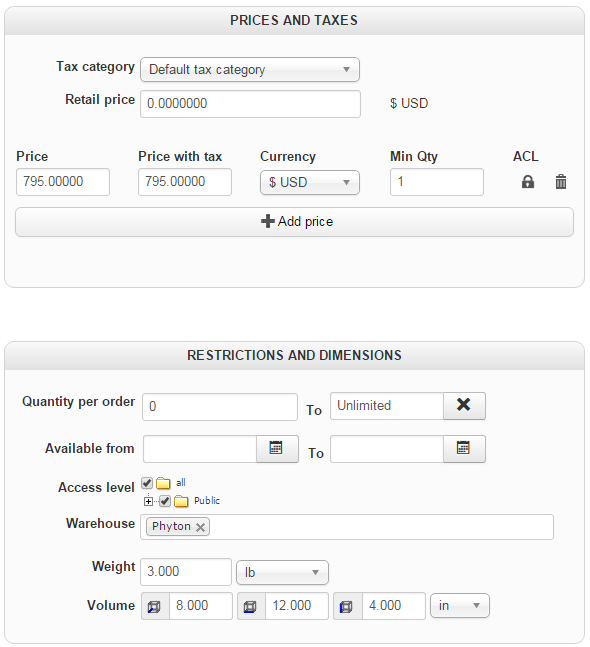This screenshot has height=647, width=590.
Task: Click the Retail price input field
Action: click(250, 104)
